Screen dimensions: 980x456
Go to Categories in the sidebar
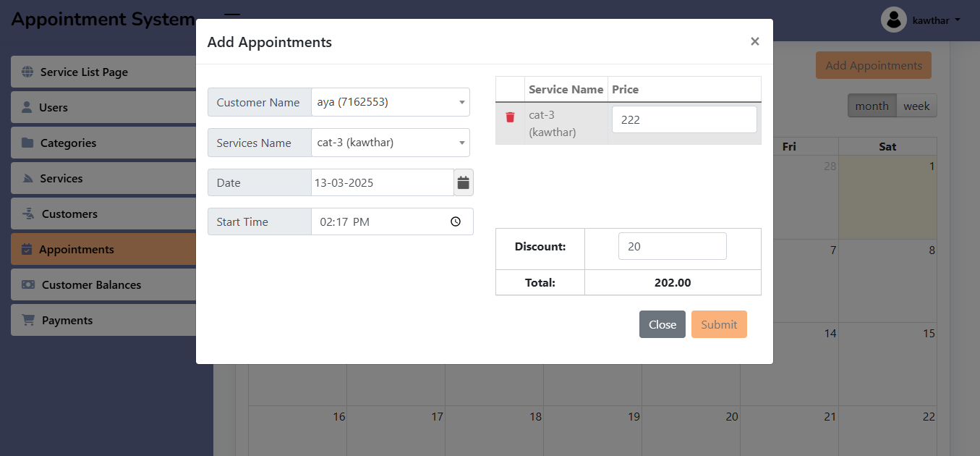tap(68, 143)
